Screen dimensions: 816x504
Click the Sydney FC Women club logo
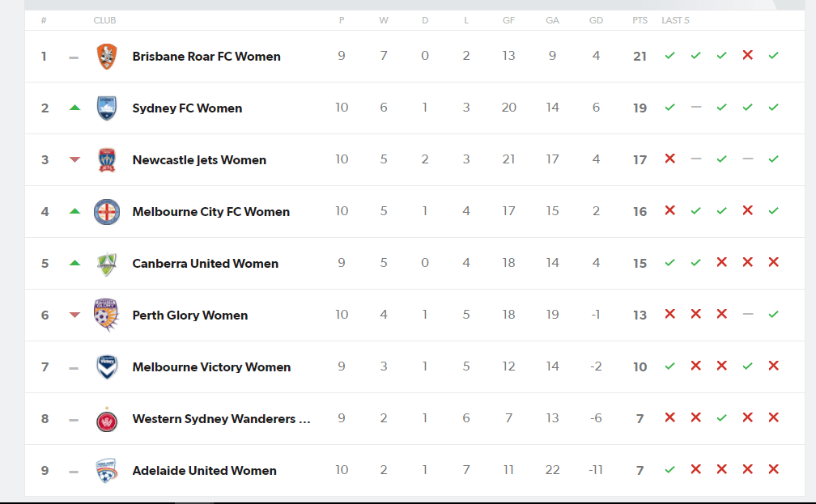pos(107,108)
